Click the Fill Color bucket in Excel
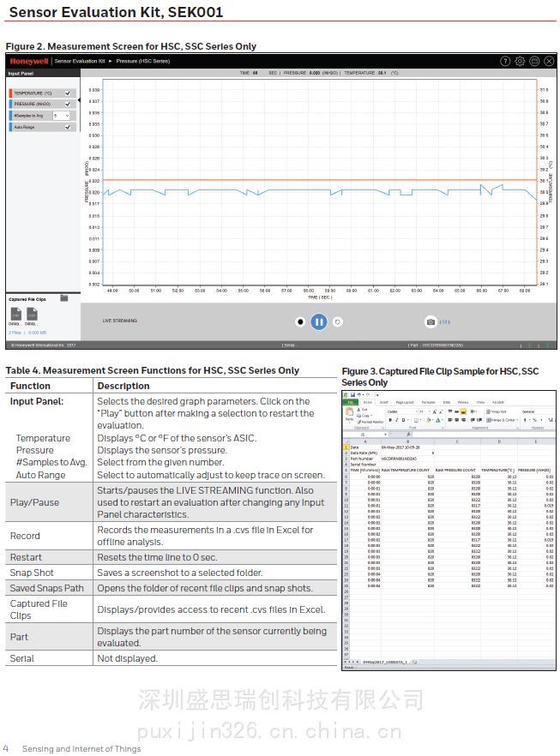This screenshot has height=756, width=560. pos(428,420)
